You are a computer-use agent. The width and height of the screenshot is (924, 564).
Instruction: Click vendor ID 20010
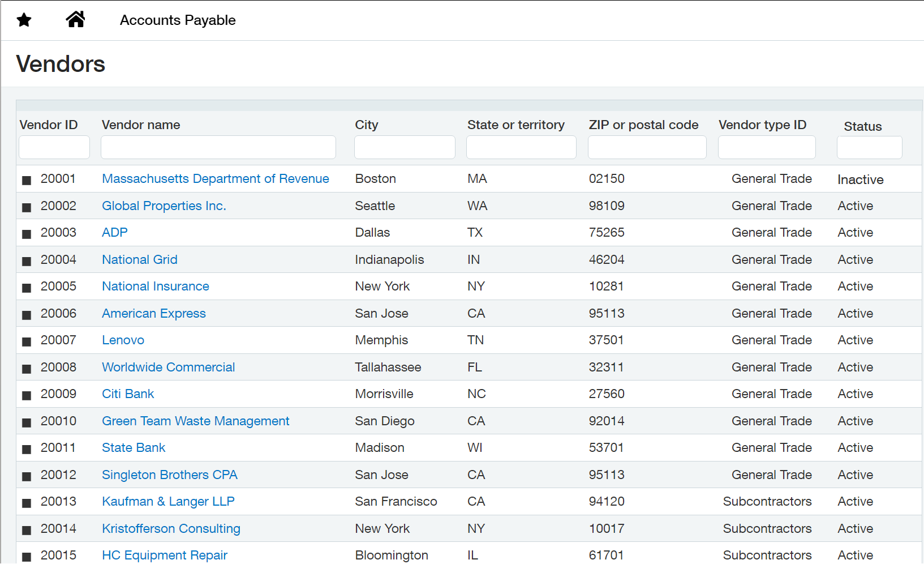coord(58,421)
